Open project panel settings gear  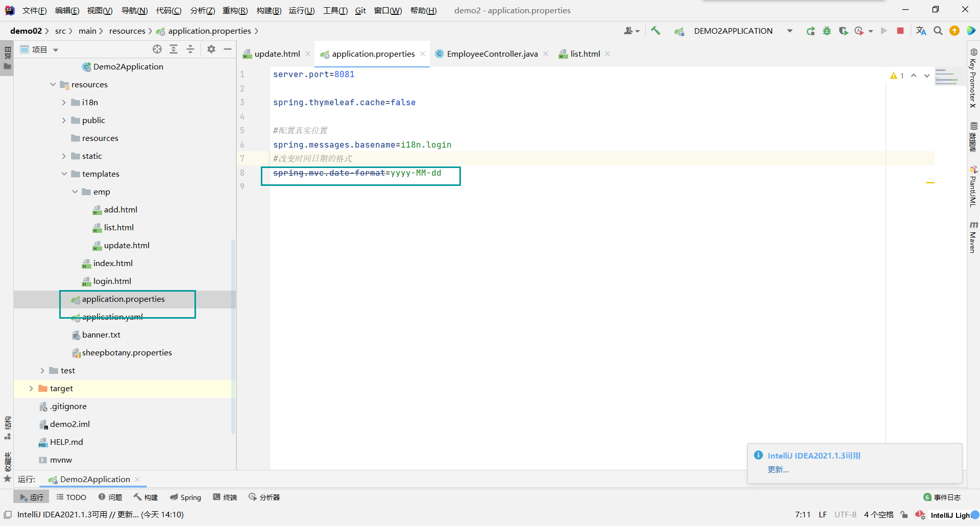pyautogui.click(x=211, y=49)
